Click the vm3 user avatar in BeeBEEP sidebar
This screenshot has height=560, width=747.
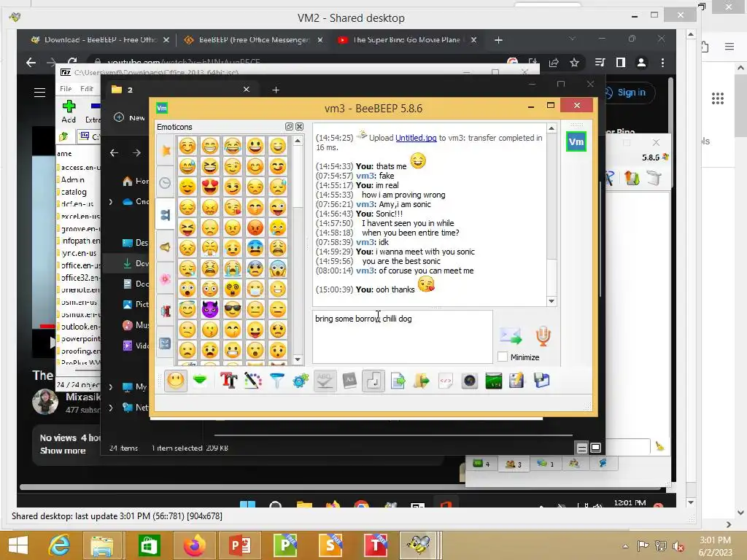(576, 141)
